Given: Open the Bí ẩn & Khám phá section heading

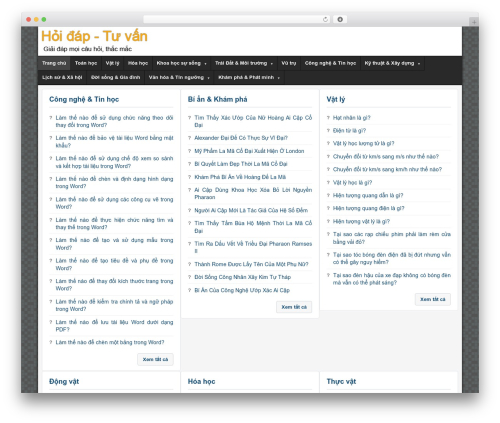Looking at the screenshot, I should click(x=217, y=99).
